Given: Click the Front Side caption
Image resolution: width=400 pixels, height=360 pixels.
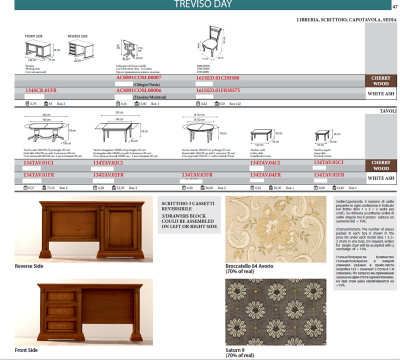Looking at the screenshot, I should [x=26, y=350].
